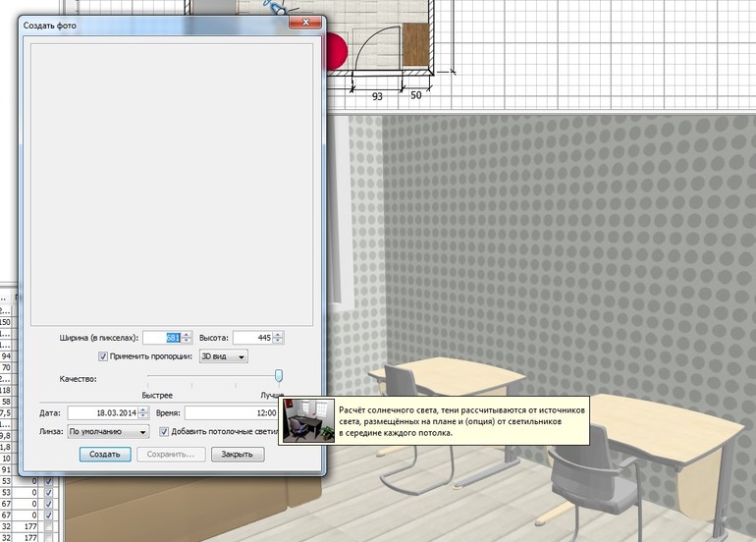
Task: Select the red round object on the plan
Action: (x=337, y=51)
